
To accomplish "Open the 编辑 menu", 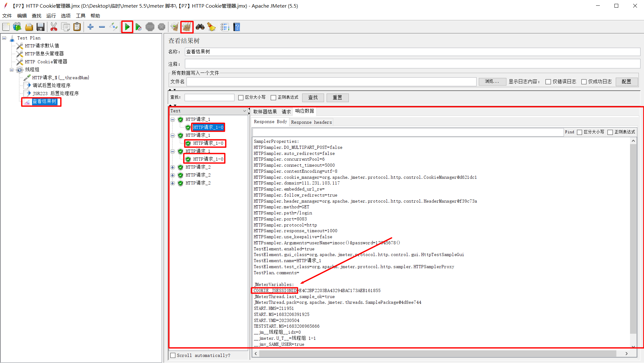I will pos(22,16).
